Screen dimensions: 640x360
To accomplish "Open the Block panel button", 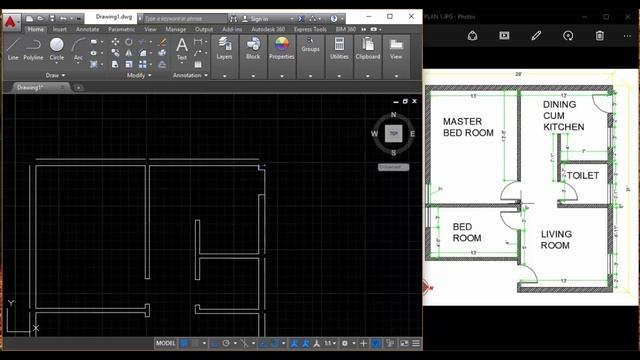I will click(253, 48).
